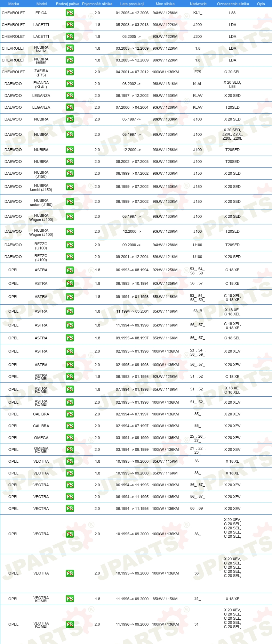Screen dimensions: 272x644
Task: Click petrol icon for Chevrolet Nubira kombi
Action: (70, 48)
